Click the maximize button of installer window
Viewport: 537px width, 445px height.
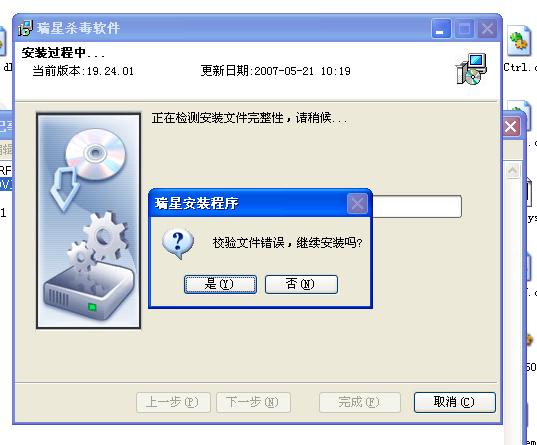(464, 29)
